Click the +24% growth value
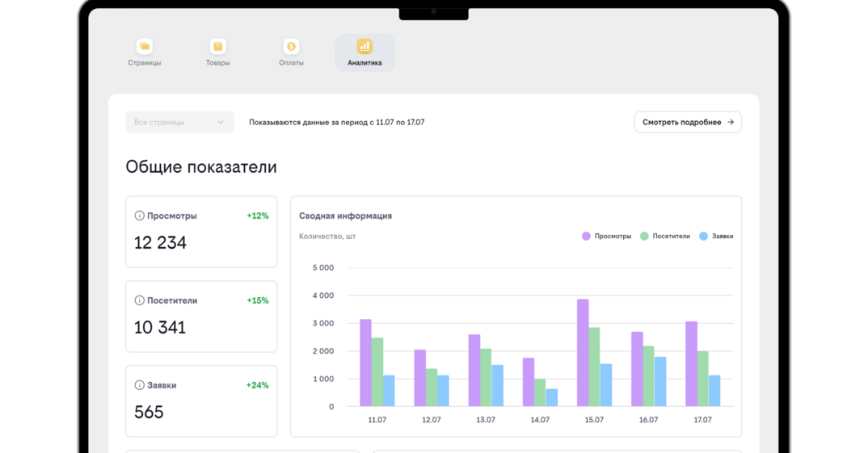Screen dimensions: 868x453 point(258,385)
